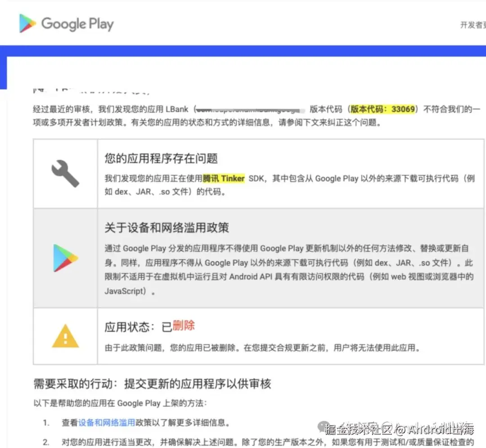Screen dimensions: 486x448
Task: Click policy line starting 通过 Google Play 分发的应用程序
Action: click(286, 248)
